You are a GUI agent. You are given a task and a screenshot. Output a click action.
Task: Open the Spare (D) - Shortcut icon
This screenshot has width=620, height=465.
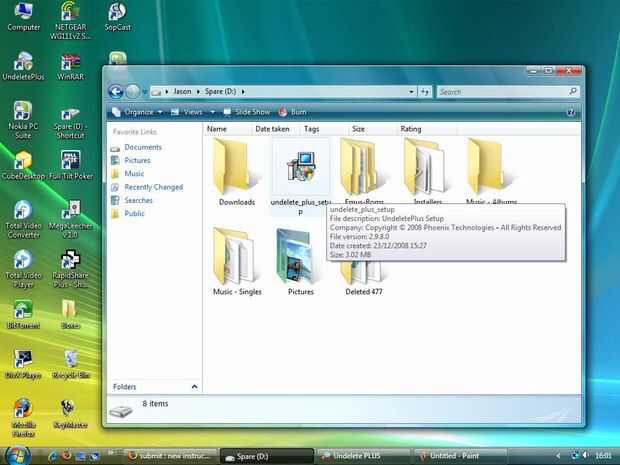click(70, 123)
